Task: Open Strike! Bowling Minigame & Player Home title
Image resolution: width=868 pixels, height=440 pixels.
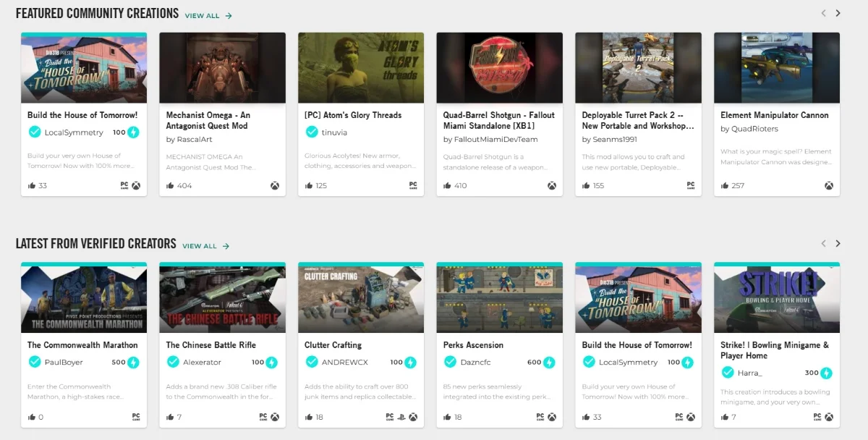Action: point(775,350)
